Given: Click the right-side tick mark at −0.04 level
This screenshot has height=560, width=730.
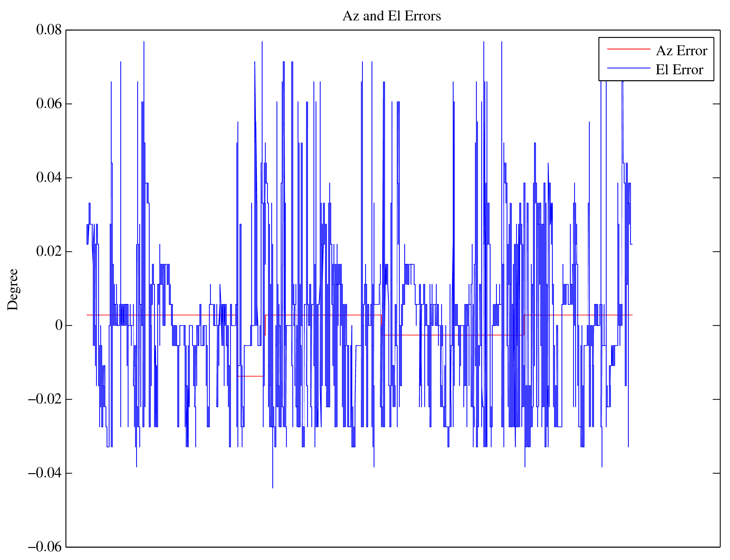Looking at the screenshot, I should point(716,473).
